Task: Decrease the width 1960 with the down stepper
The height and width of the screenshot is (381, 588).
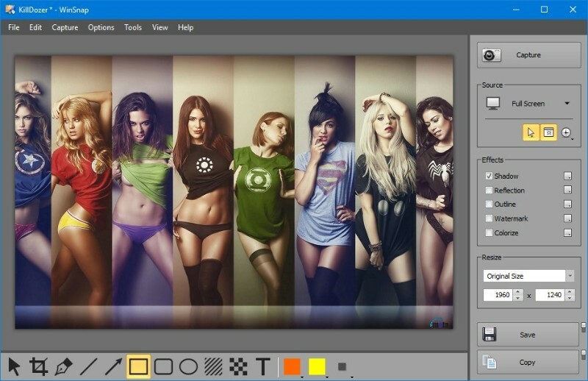Action: (x=518, y=298)
